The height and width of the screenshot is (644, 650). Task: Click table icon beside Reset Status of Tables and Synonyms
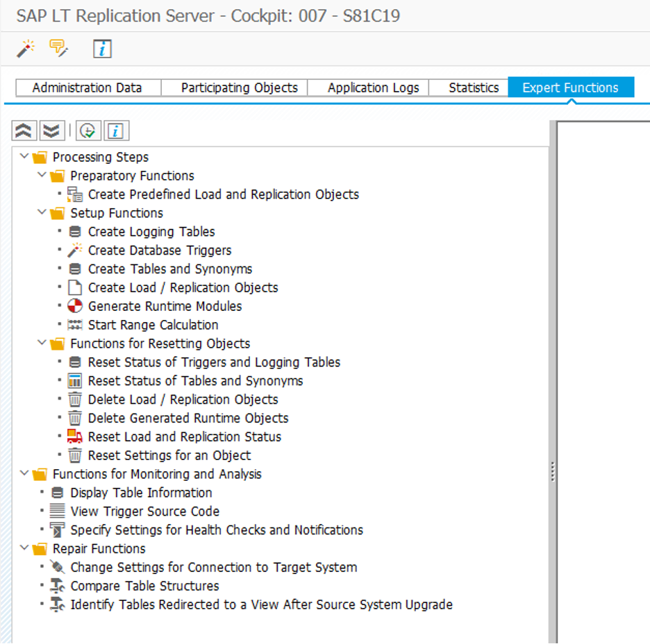[75, 380]
